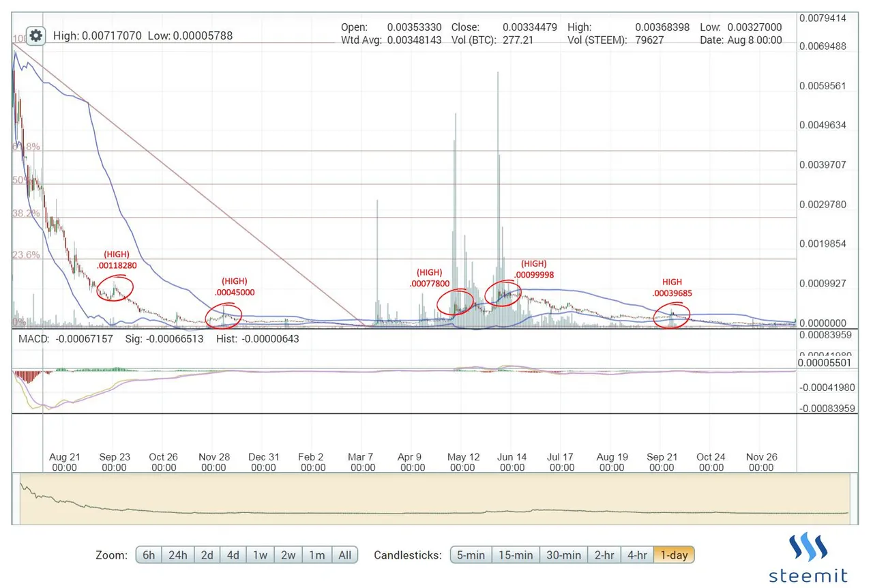This screenshot has height=588, width=873.
Task: Set zoom to 6h
Action: [x=149, y=555]
